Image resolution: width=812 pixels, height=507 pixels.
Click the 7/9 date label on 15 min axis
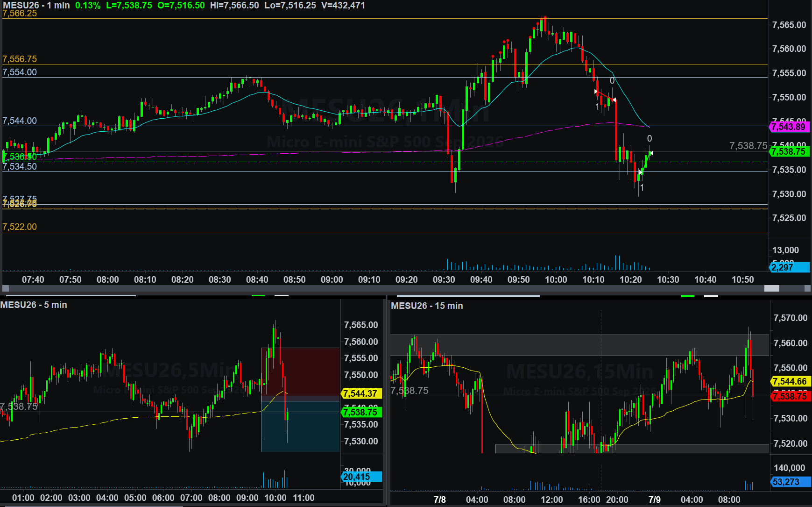point(655,500)
